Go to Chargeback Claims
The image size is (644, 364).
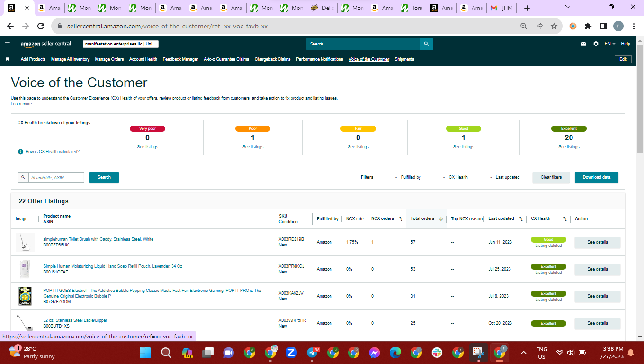272,59
